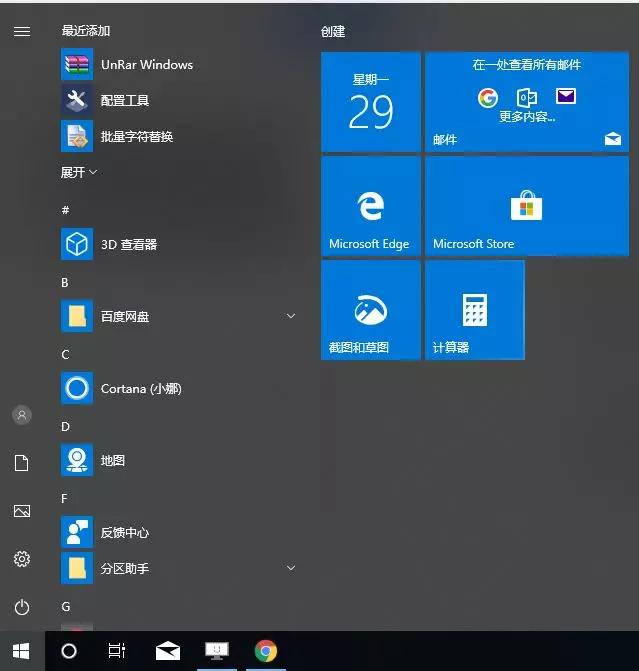Image resolution: width=639 pixels, height=671 pixels.
Task: Toggle the hamburger menu at top left
Action: coord(22,31)
